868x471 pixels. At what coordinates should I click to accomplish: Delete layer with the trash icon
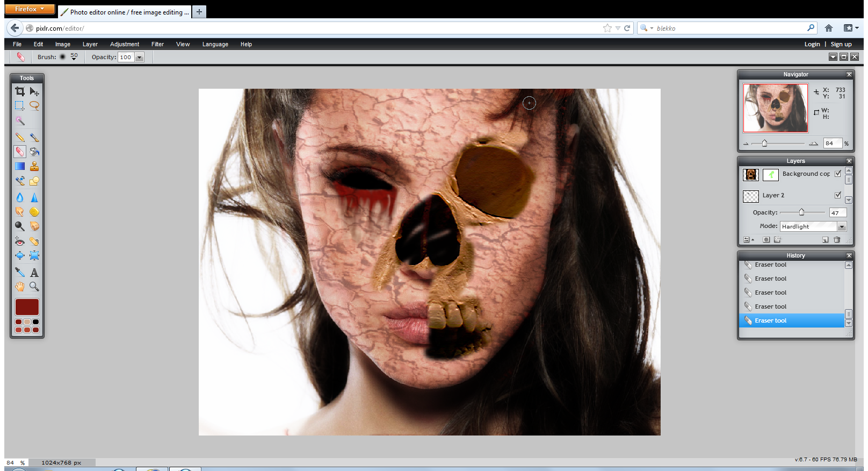(837, 240)
